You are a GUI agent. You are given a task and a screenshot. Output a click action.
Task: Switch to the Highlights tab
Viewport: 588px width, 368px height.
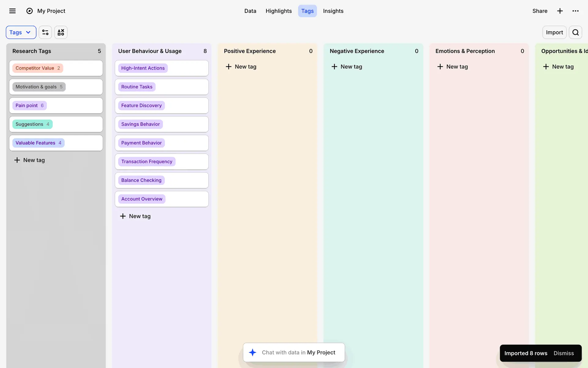[278, 11]
